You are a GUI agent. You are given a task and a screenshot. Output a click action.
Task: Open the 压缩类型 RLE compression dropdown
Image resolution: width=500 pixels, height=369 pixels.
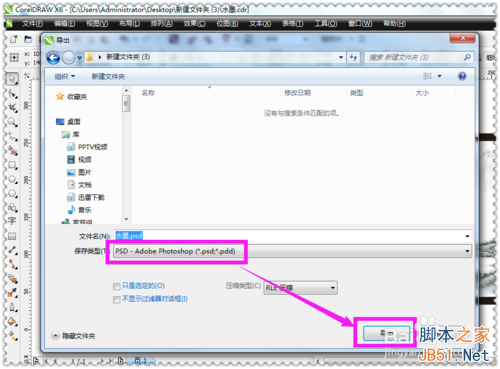(301, 288)
